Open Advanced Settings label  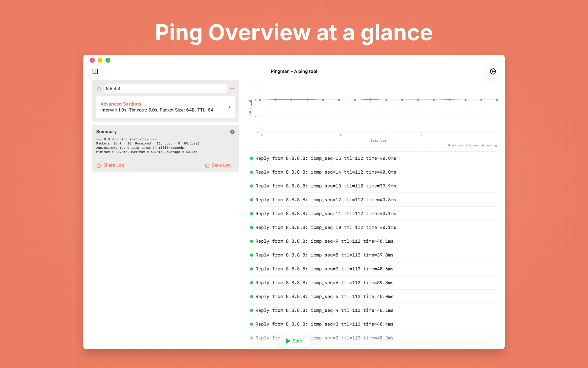[x=121, y=104]
